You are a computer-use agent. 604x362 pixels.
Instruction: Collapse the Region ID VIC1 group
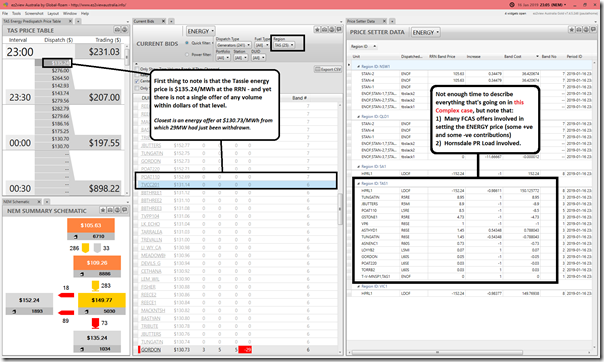click(x=359, y=287)
